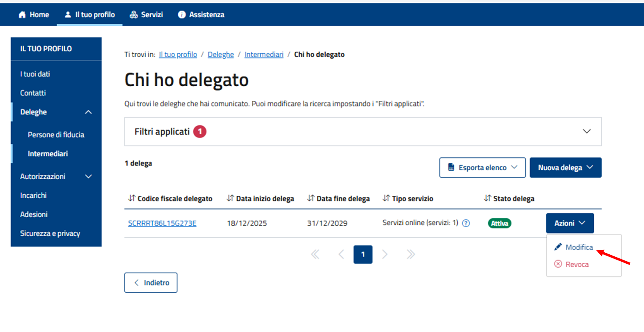Sort by Codice fiscale delegato arrows icon

pyautogui.click(x=132, y=198)
